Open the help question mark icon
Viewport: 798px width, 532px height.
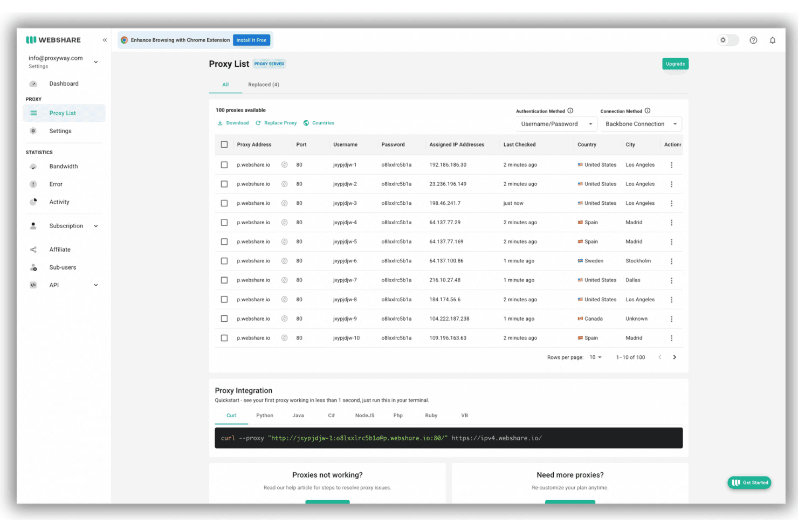click(753, 40)
